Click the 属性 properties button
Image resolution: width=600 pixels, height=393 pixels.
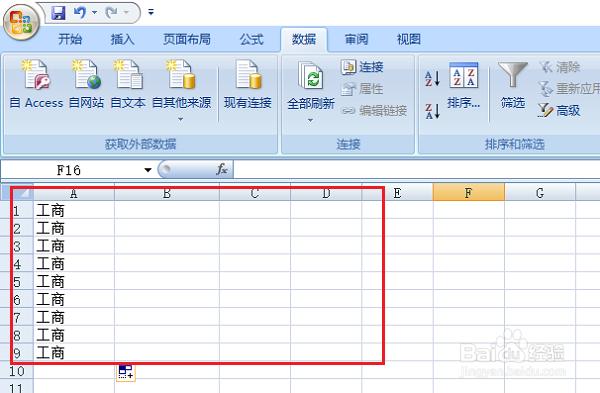[x=362, y=89]
